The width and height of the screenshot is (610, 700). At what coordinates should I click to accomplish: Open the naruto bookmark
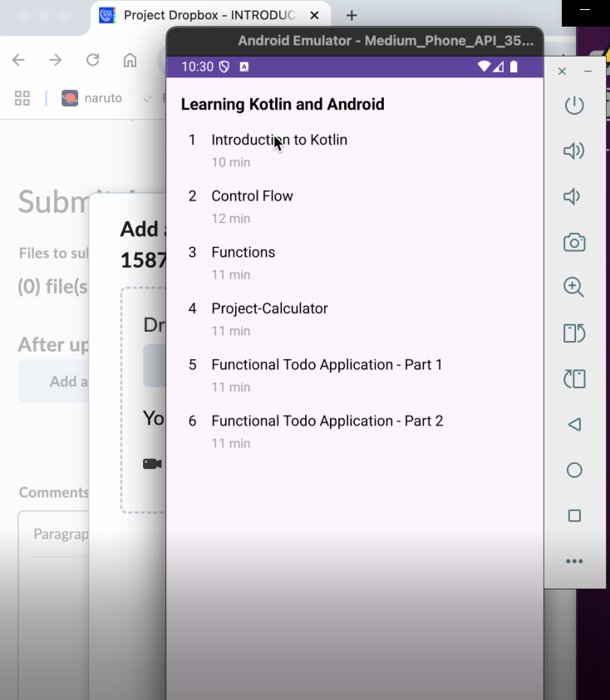(x=92, y=98)
